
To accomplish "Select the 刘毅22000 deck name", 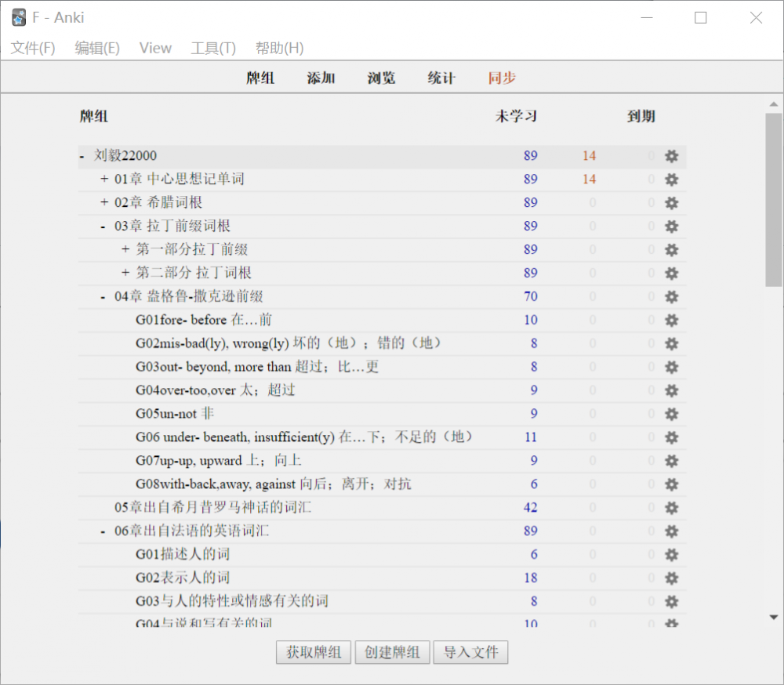I will (125, 155).
